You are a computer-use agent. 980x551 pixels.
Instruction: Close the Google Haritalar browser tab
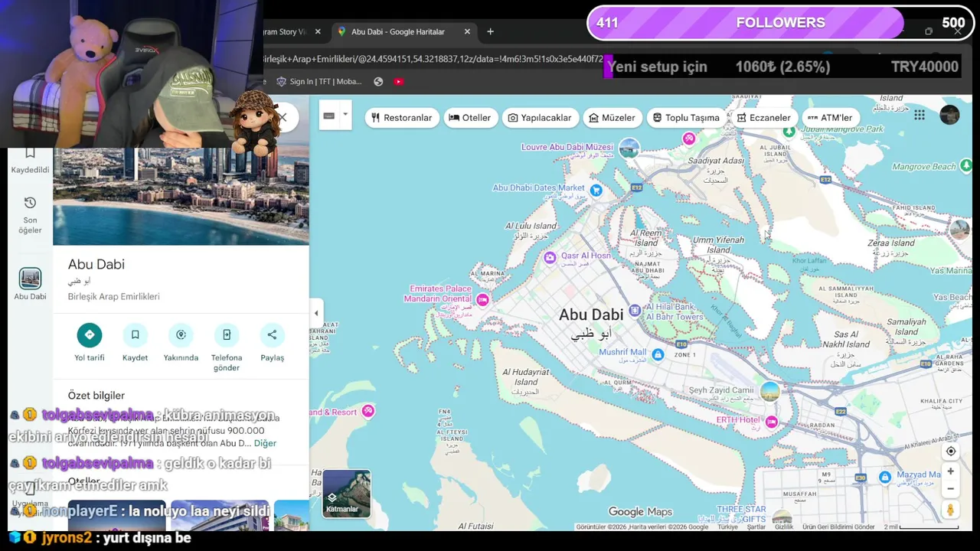coord(467,31)
